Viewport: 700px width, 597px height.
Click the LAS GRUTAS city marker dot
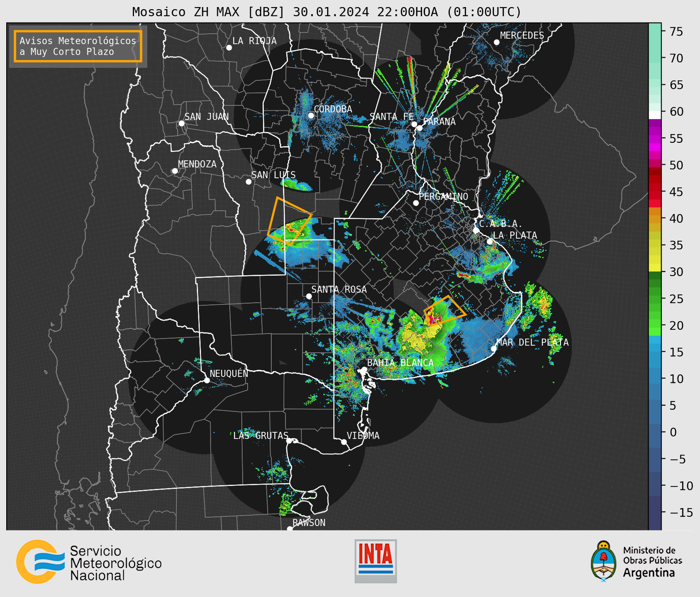[290, 441]
